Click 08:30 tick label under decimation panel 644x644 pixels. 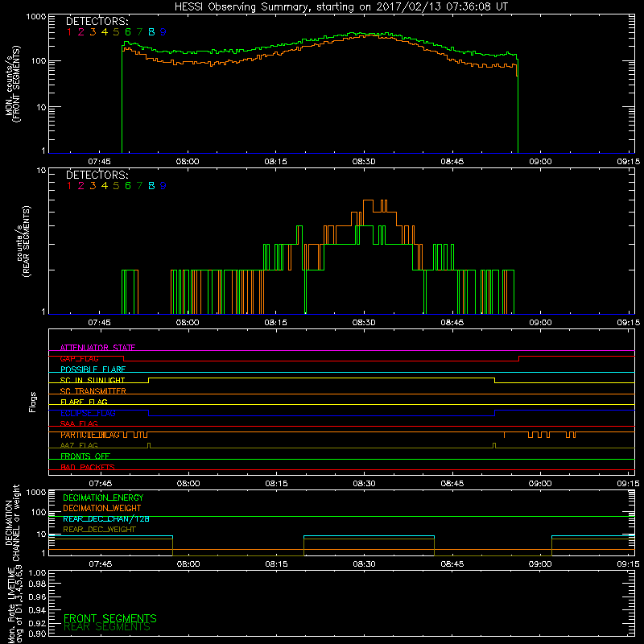365,564
